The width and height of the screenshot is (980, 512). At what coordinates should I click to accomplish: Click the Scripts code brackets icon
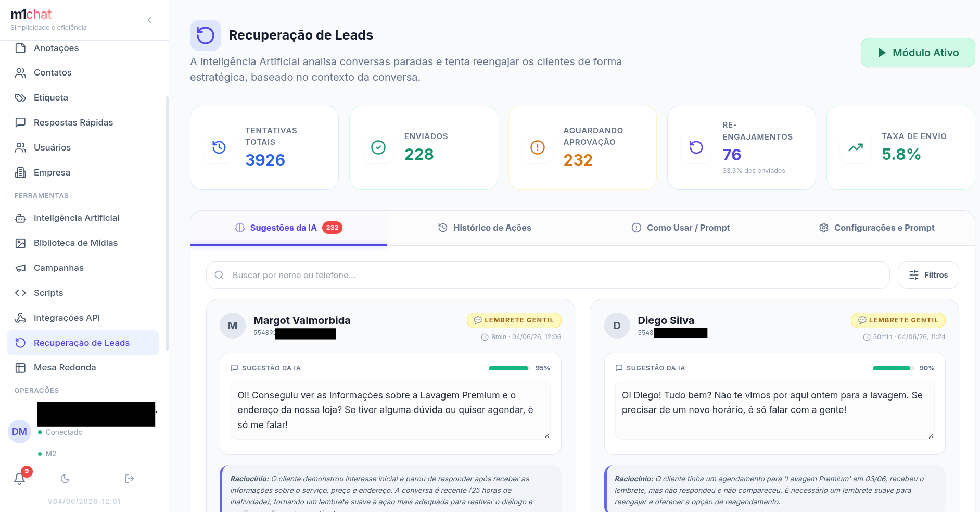click(x=20, y=293)
